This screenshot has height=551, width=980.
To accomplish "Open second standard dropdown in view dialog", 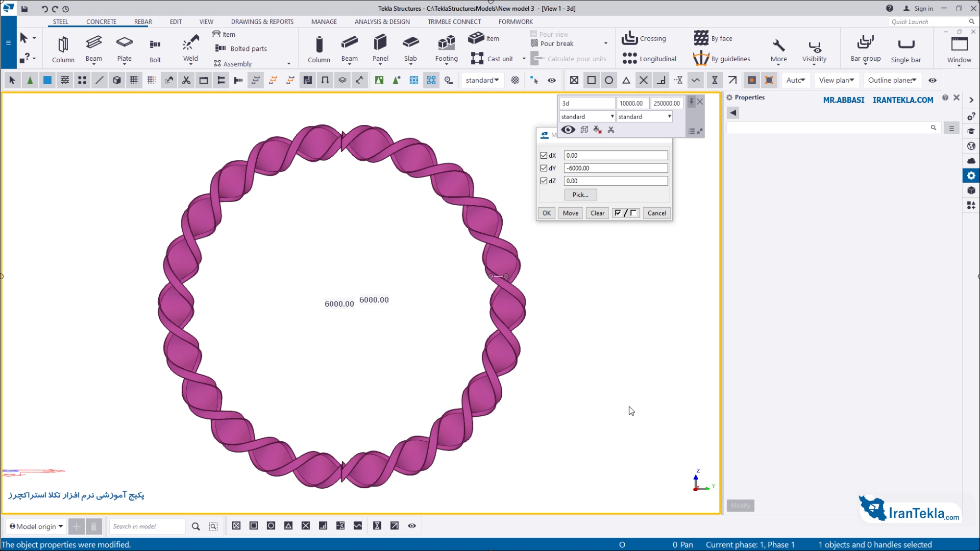I will click(644, 117).
